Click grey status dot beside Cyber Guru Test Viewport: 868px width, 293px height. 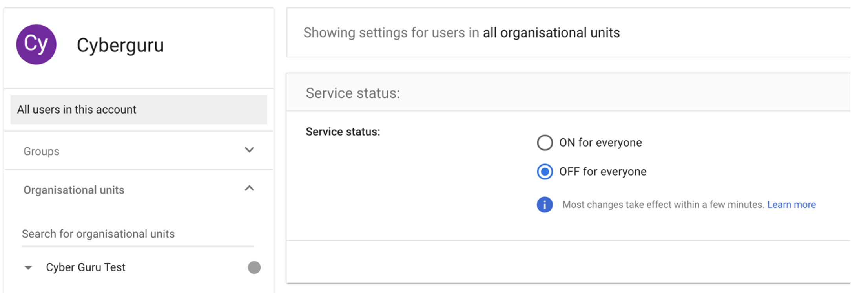coord(254,267)
